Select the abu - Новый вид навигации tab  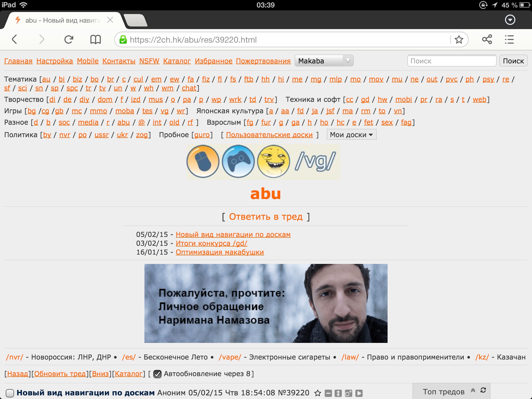point(62,20)
